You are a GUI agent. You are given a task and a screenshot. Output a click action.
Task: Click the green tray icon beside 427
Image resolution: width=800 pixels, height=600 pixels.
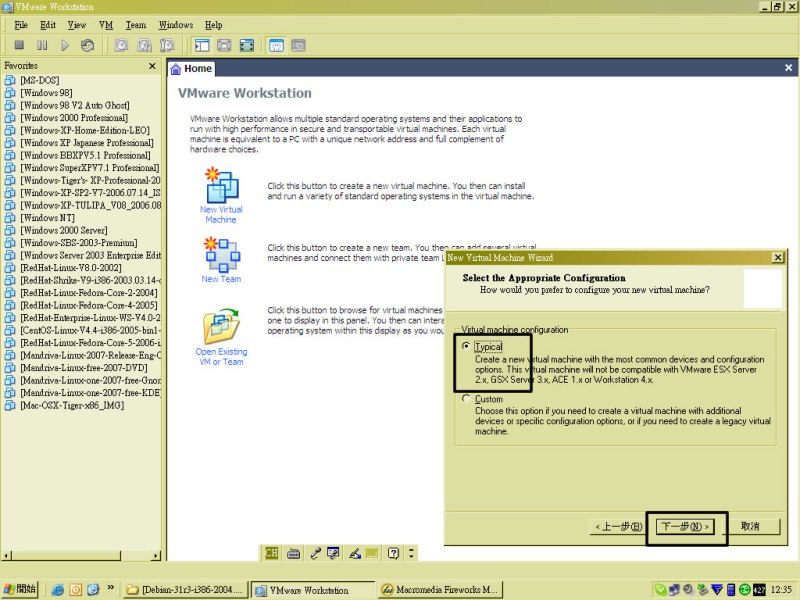click(745, 590)
